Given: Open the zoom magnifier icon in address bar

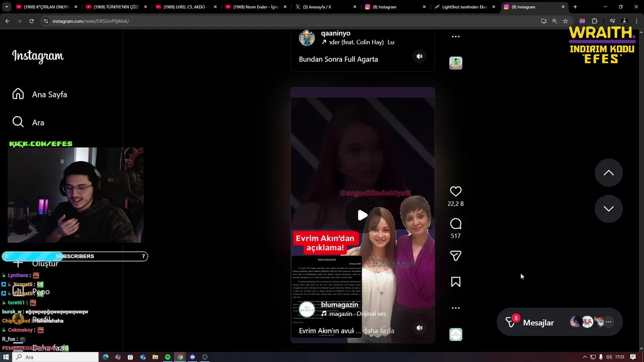Looking at the screenshot, I should (554, 21).
